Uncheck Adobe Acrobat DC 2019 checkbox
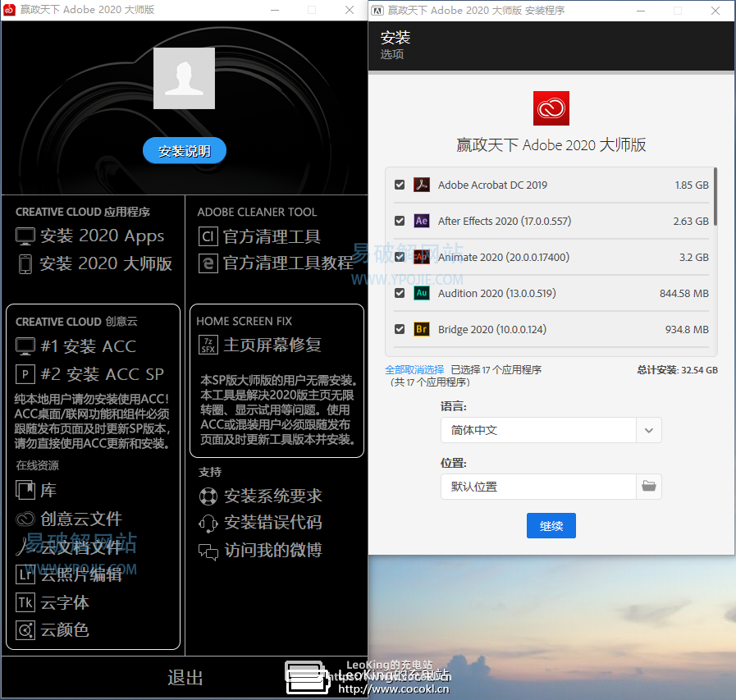This screenshot has height=700, width=736. point(400,185)
